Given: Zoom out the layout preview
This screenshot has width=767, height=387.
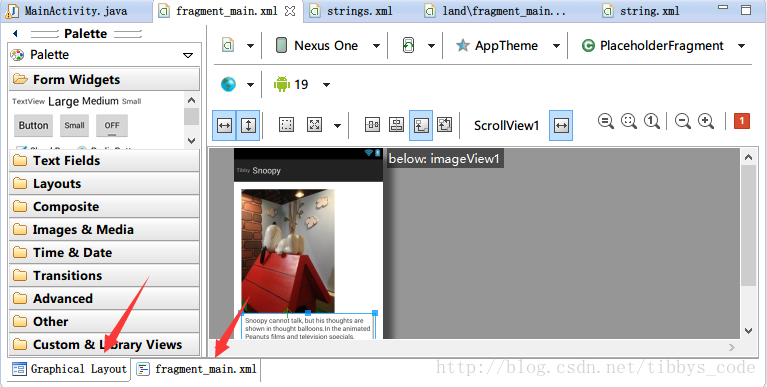Looking at the screenshot, I should 682,121.
